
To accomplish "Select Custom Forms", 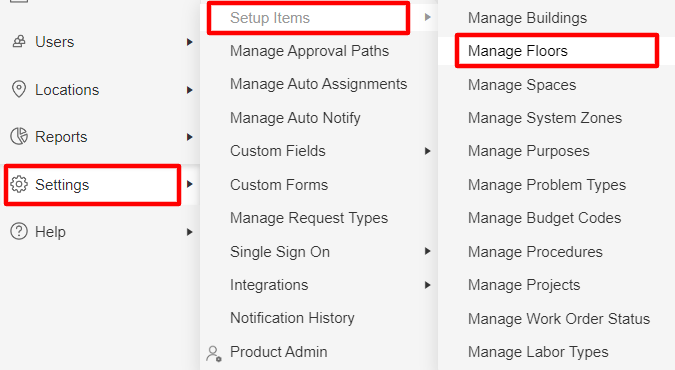I will click(279, 185).
